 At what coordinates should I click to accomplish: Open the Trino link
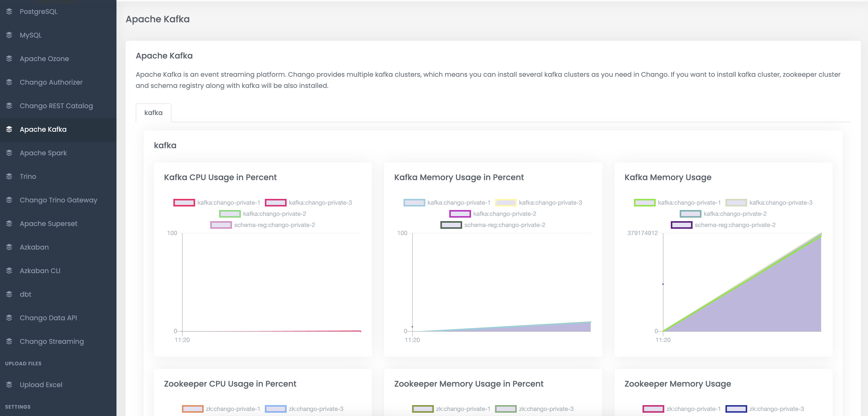pyautogui.click(x=58, y=177)
